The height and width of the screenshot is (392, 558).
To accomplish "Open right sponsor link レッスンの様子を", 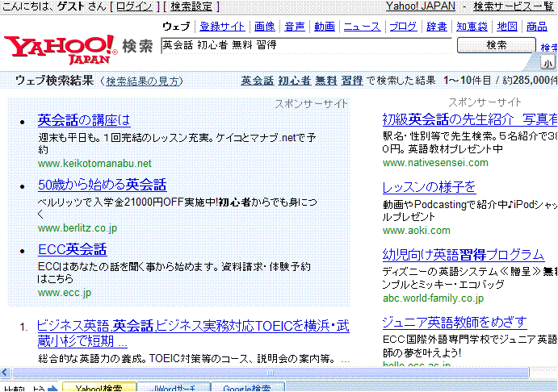I will [429, 187].
